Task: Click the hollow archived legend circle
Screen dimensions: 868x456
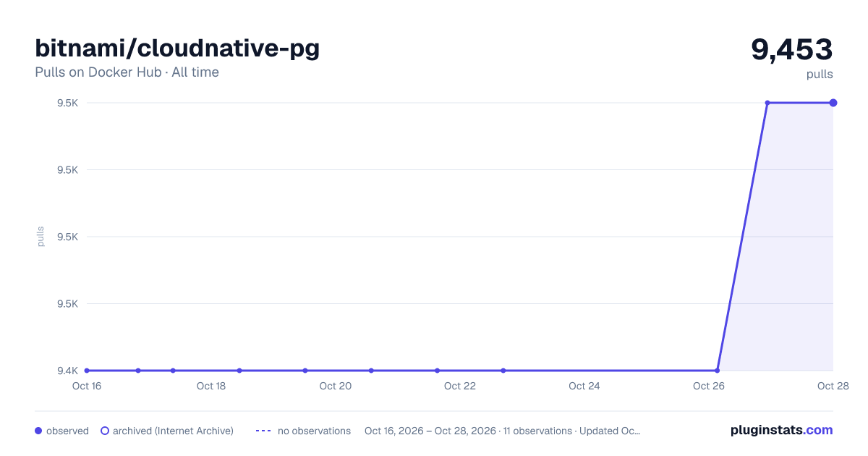Action: 105,431
